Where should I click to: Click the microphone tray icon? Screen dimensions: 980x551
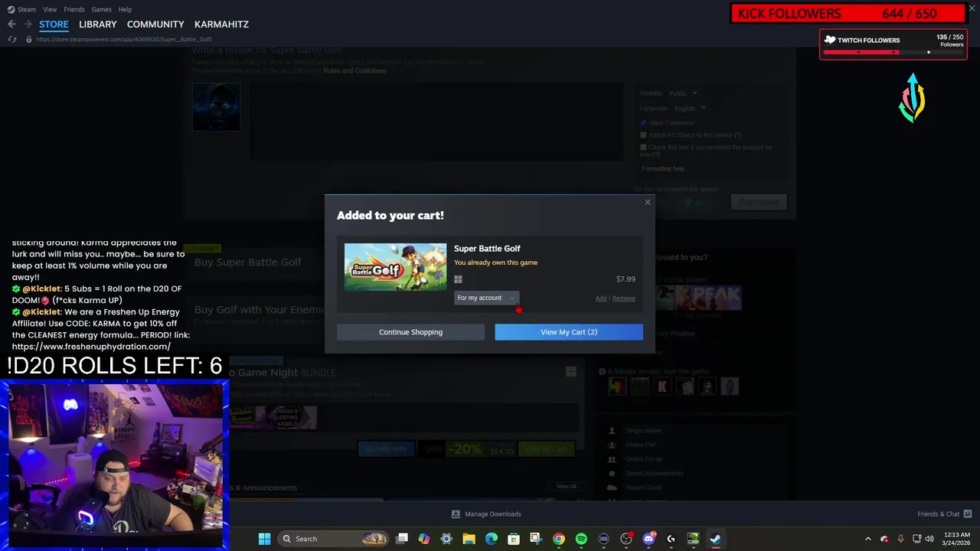tap(900, 539)
